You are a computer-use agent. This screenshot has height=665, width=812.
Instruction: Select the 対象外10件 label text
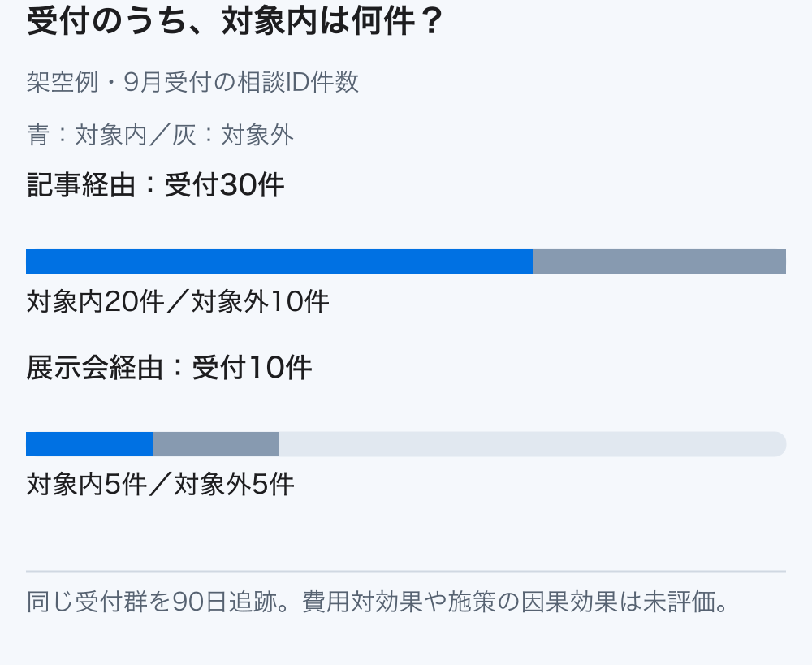(x=261, y=301)
